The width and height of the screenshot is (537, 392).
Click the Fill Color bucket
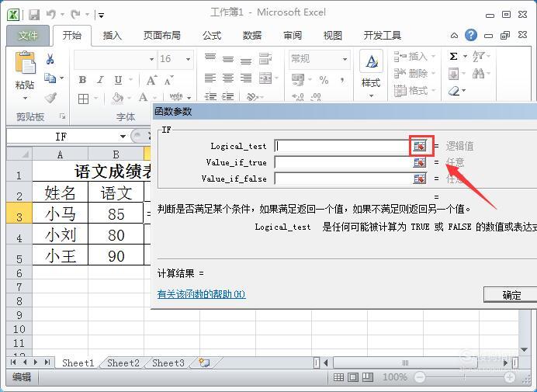pos(118,99)
